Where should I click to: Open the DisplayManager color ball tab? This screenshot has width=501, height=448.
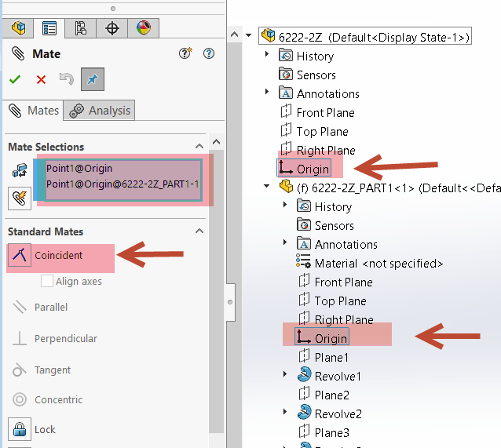pos(144,28)
